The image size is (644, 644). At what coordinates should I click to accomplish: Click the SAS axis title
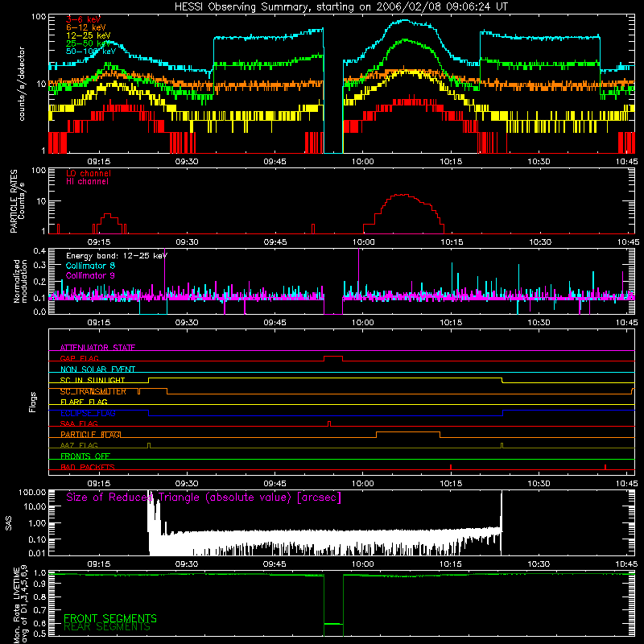[x=9, y=523]
